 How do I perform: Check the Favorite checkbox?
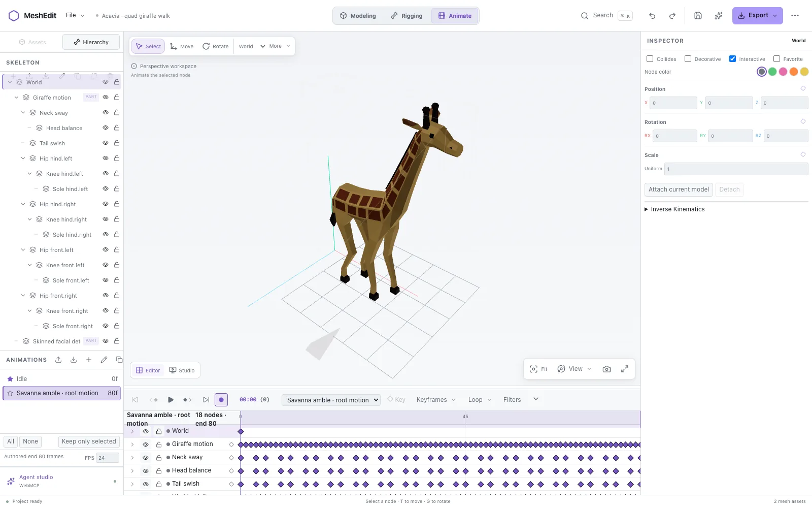(776, 59)
